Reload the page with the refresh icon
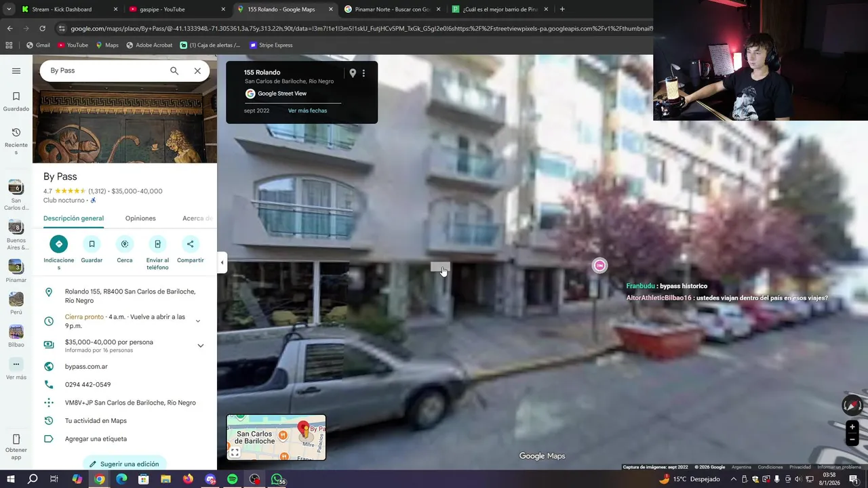The height and width of the screenshot is (488, 868). coord(42,28)
